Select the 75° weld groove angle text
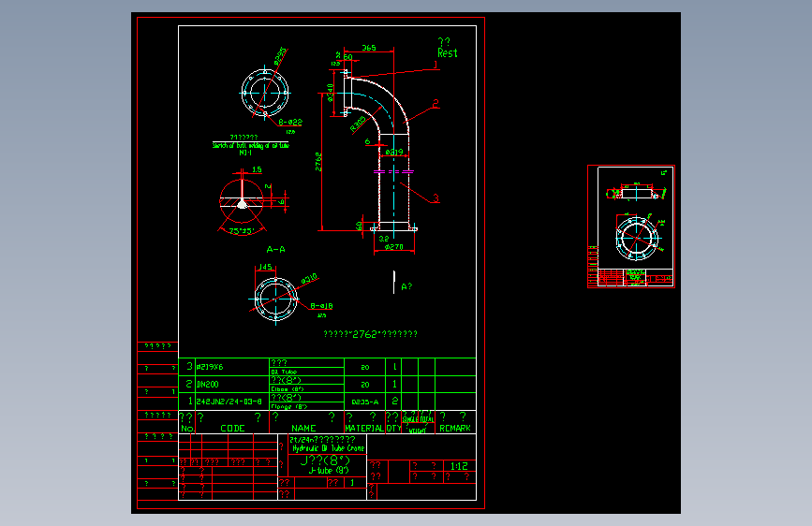The width and height of the screenshot is (812, 526). [x=241, y=231]
